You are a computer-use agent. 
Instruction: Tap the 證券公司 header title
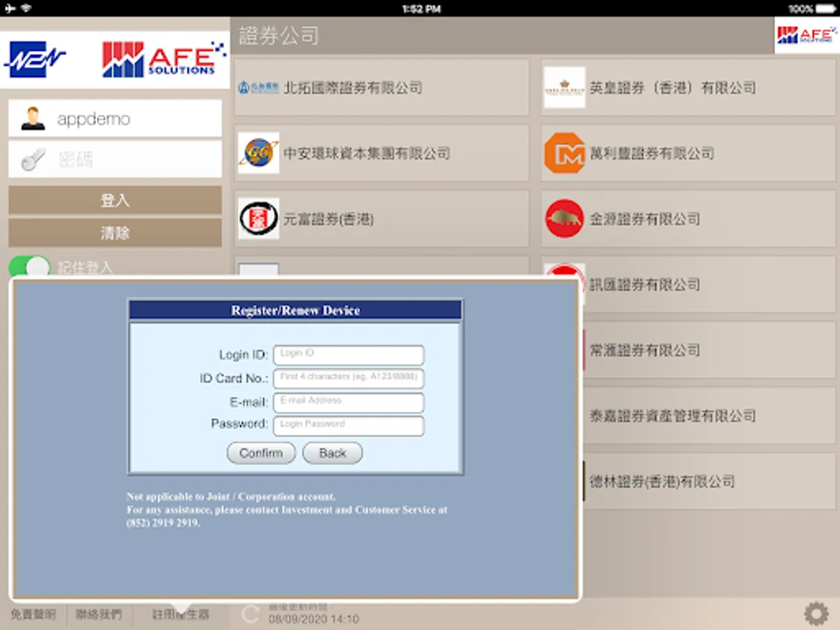click(279, 36)
